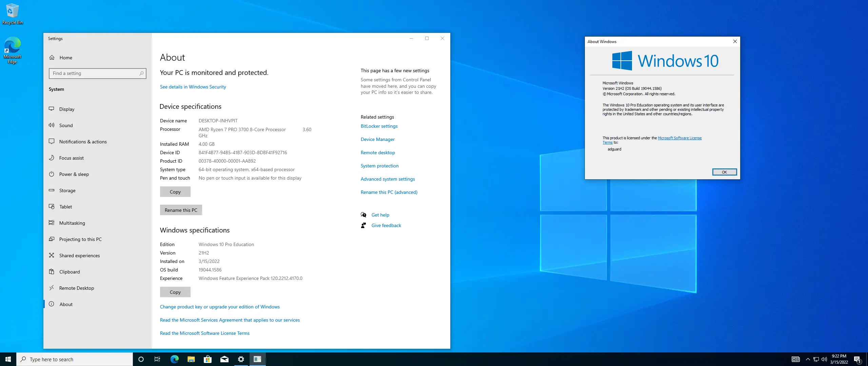Click the Home icon in Settings
The height and width of the screenshot is (366, 868).
pos(52,58)
